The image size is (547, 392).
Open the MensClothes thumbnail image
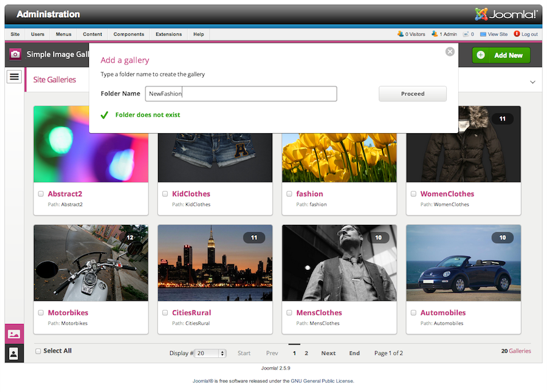tap(339, 263)
